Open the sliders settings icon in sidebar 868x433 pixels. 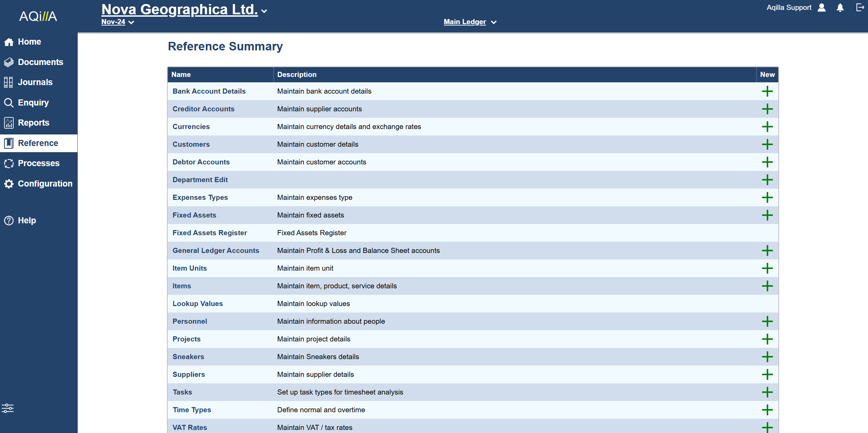(7, 408)
